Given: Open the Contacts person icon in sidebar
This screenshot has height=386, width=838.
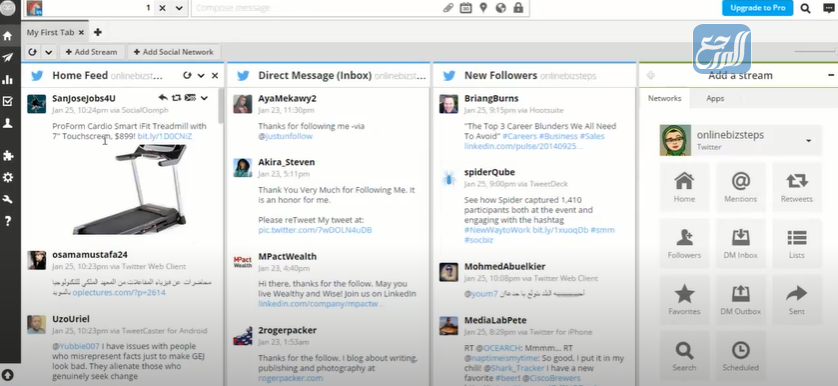Looking at the screenshot, I should point(7,123).
